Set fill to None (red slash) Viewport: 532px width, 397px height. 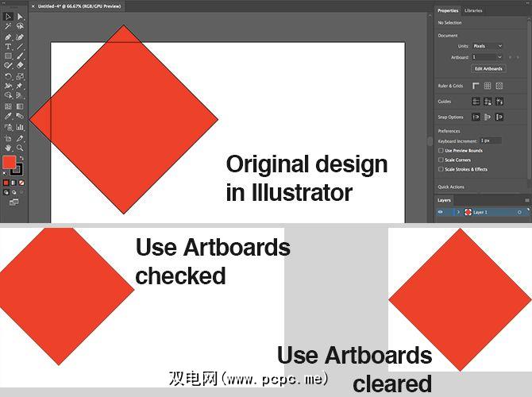coord(21,183)
